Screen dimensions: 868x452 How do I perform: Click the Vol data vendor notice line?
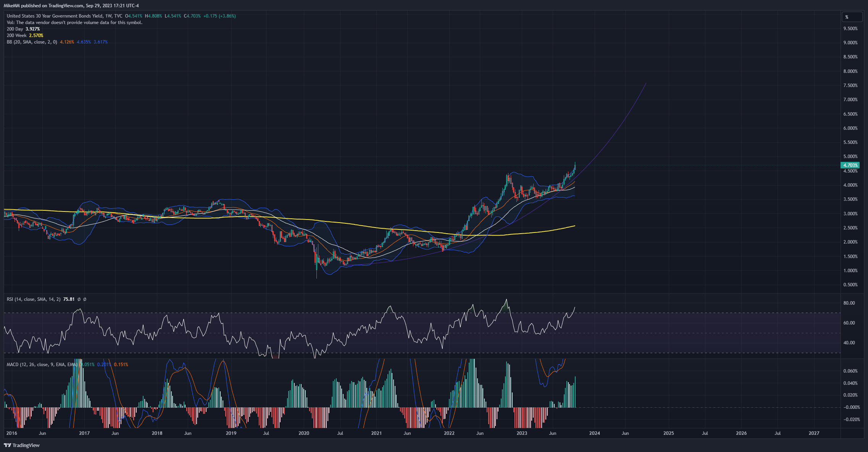pyautogui.click(x=74, y=23)
